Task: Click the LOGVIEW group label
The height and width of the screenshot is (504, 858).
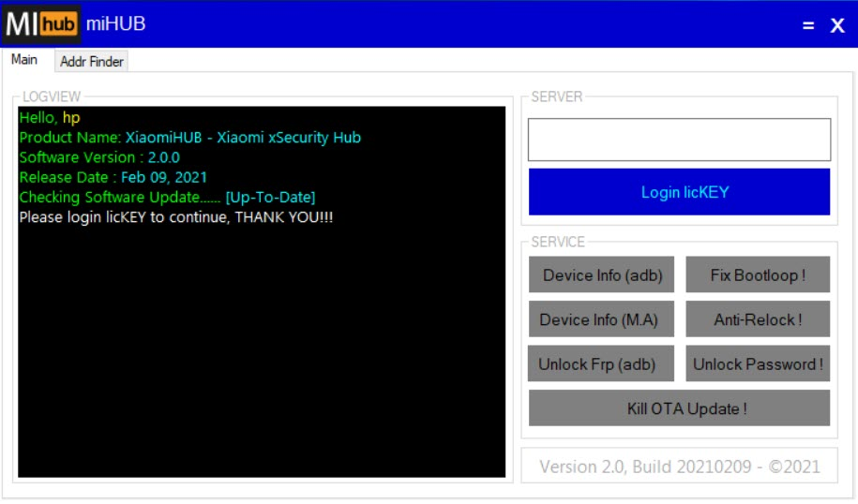Action: (52, 96)
